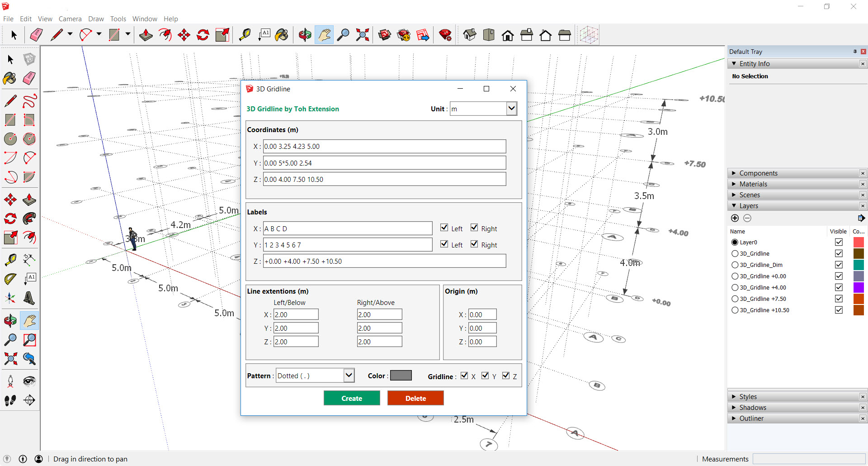This screenshot has height=466, width=868.
Task: Click Zoom Extents in the toolbar
Action: (x=362, y=34)
